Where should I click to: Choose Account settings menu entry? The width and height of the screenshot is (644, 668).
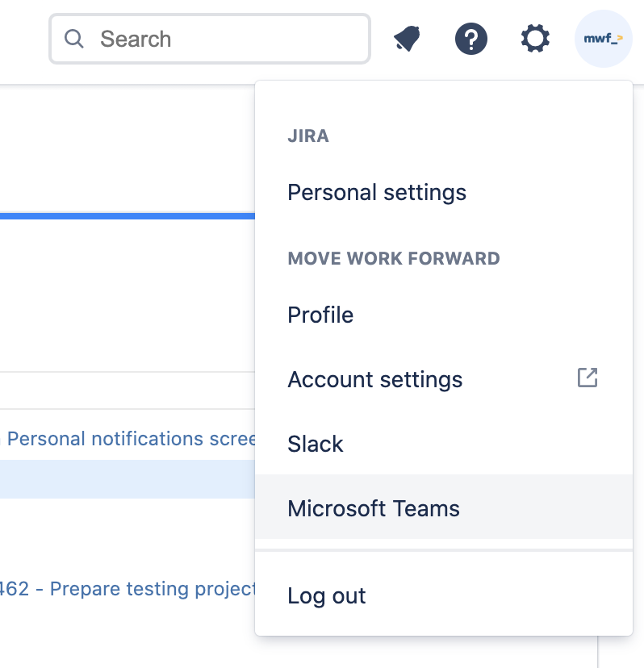tap(375, 379)
